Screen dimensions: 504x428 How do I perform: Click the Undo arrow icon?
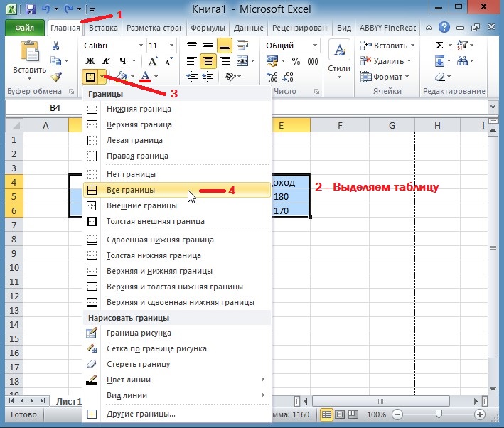(x=45, y=9)
